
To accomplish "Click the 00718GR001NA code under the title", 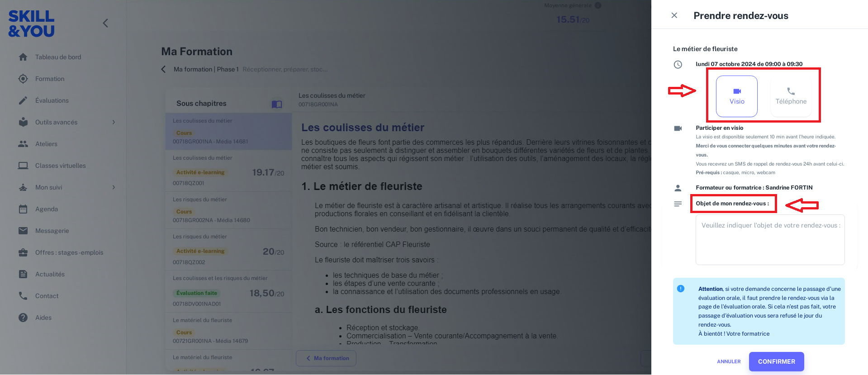I will pyautogui.click(x=318, y=104).
